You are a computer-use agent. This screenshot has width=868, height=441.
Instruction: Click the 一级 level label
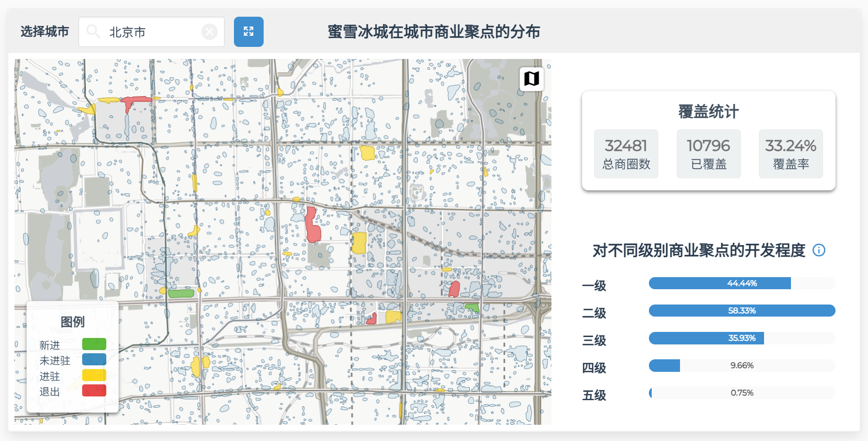[594, 285]
